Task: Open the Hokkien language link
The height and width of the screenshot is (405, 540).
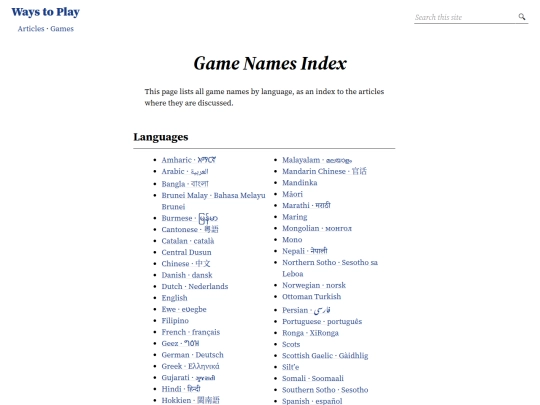Action: (x=190, y=400)
